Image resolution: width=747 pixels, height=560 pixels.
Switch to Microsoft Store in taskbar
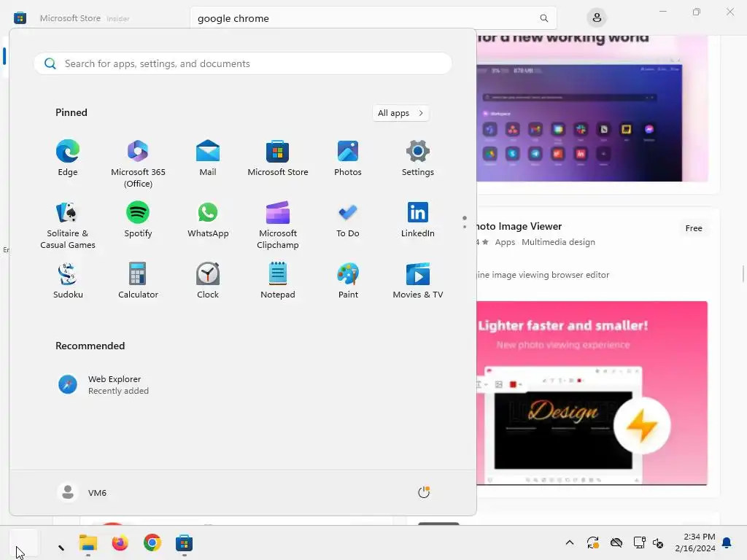[x=184, y=542]
